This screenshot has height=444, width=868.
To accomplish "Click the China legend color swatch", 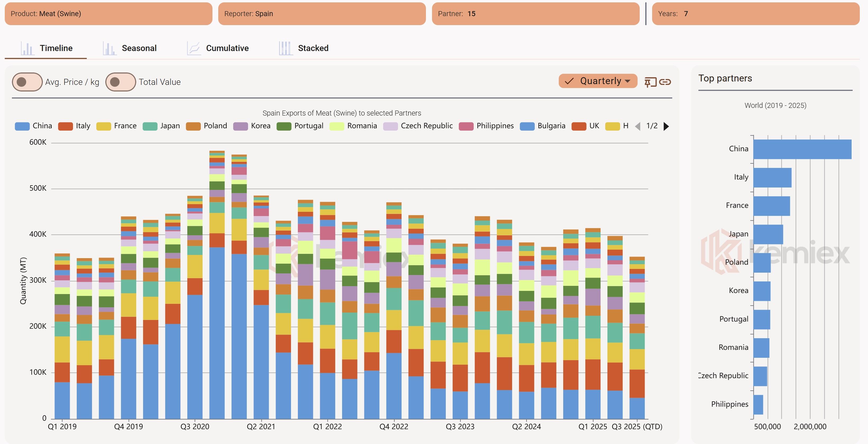I will (x=22, y=126).
